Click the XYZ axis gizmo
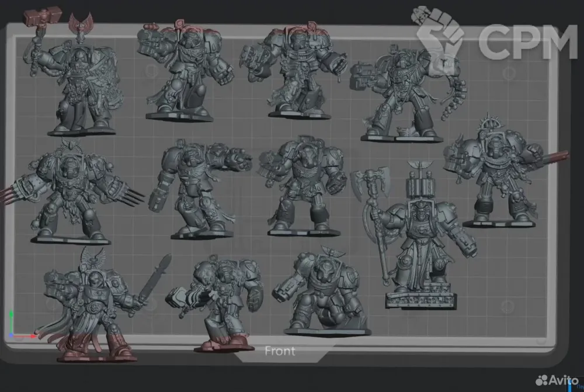Viewport: 584px width, 392px height. 22,325
